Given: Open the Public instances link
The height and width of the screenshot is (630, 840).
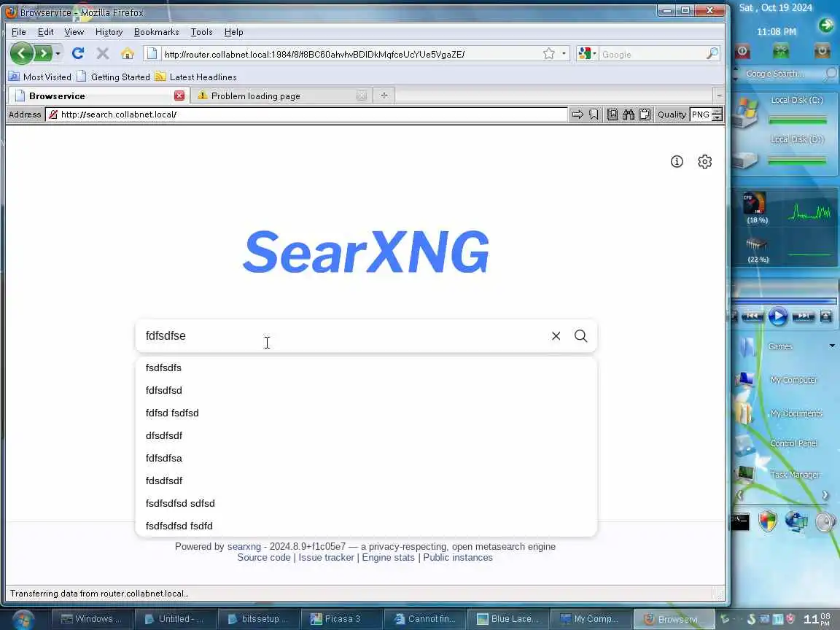Looking at the screenshot, I should point(458,557).
